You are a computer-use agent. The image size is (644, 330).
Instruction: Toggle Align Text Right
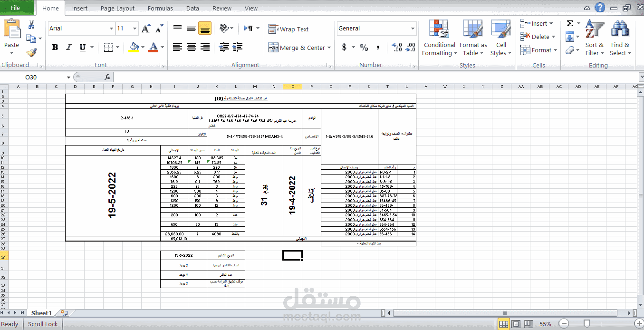click(x=205, y=47)
